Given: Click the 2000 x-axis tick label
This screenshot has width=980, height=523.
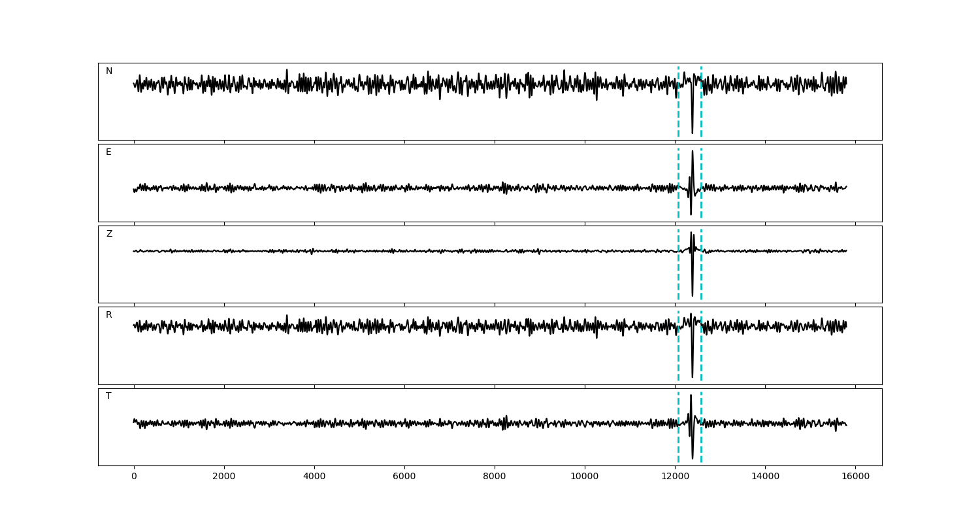Looking at the screenshot, I should pyautogui.click(x=224, y=477).
